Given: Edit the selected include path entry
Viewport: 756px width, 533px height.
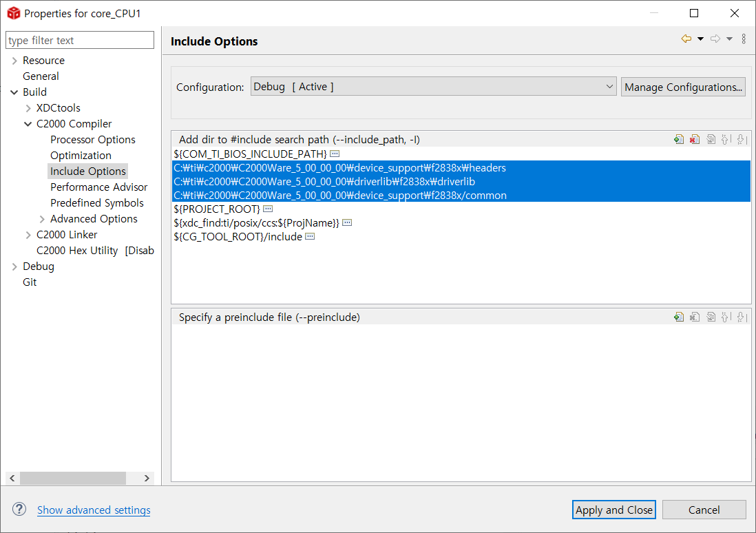Looking at the screenshot, I should pos(711,140).
